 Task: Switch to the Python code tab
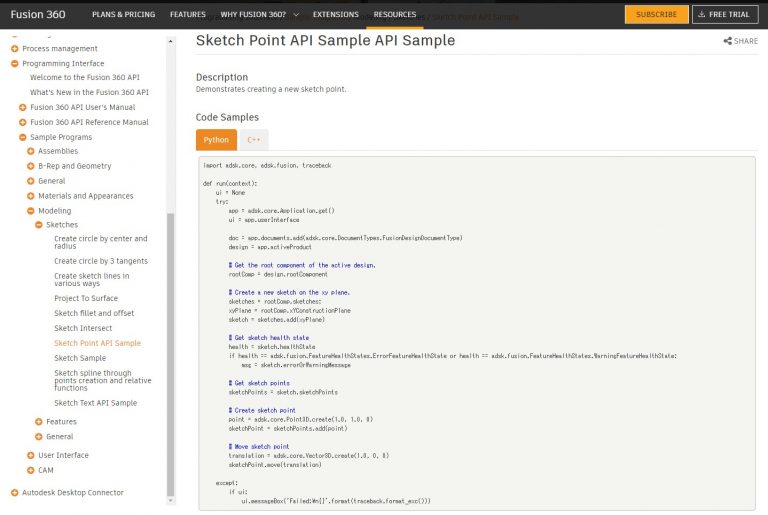point(216,140)
